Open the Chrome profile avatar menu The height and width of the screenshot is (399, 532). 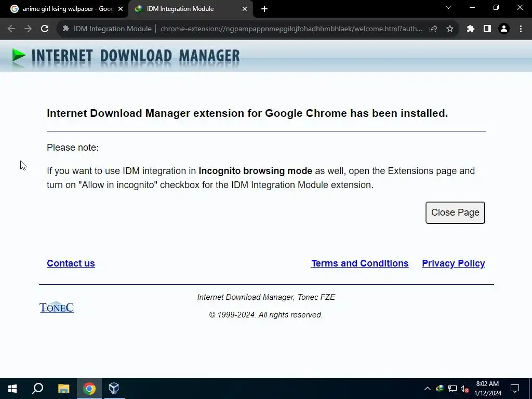[504, 29]
